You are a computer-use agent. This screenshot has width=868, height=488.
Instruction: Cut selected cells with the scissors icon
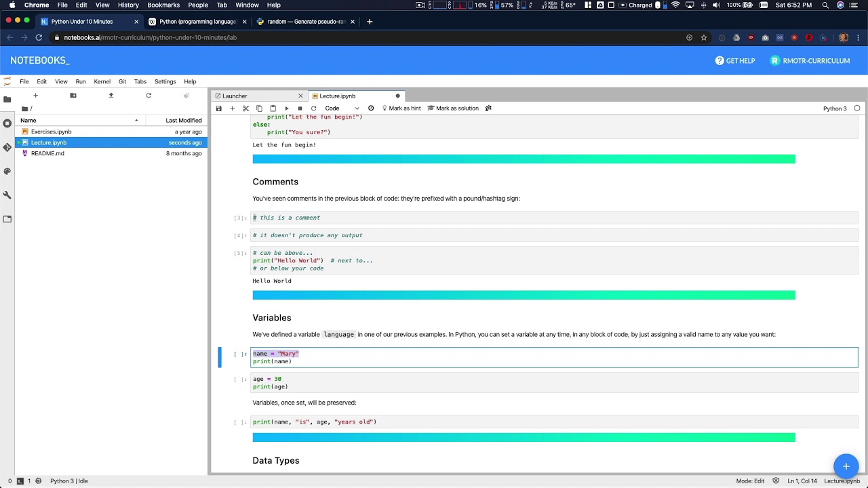(x=245, y=108)
